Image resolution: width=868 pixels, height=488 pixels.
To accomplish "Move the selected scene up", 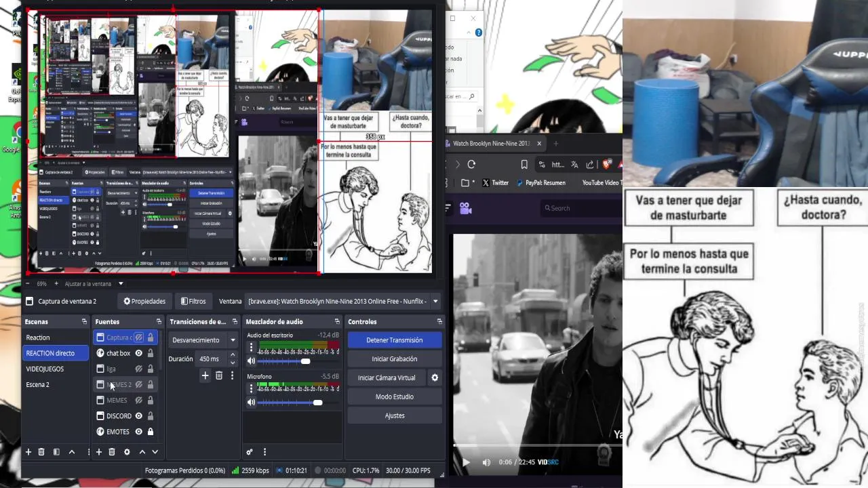I will pos(71,452).
